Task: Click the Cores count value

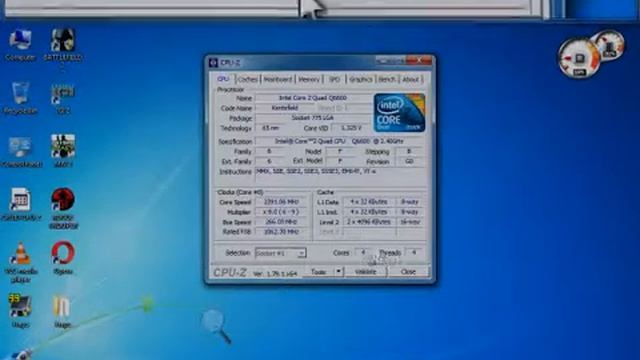Action: pos(362,253)
